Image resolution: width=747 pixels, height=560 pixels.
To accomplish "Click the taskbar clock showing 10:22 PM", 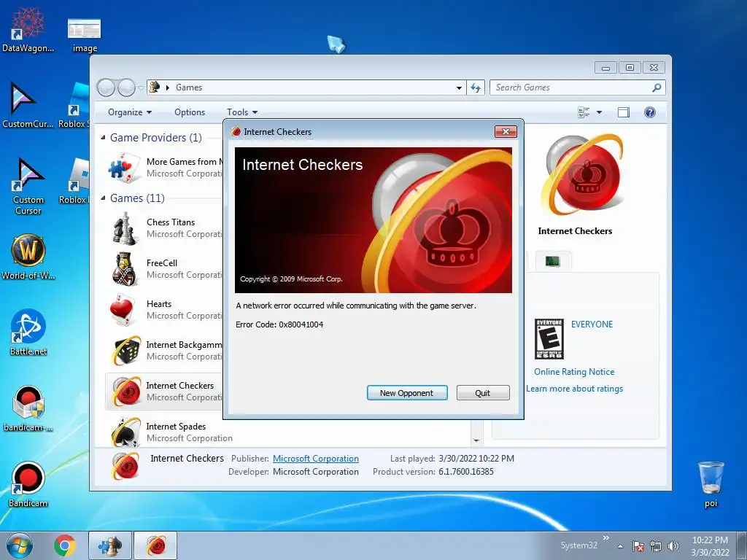I will point(710,546).
